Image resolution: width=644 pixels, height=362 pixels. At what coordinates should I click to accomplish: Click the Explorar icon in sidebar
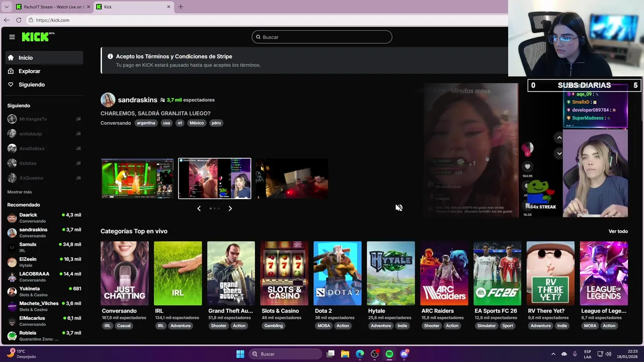click(11, 71)
